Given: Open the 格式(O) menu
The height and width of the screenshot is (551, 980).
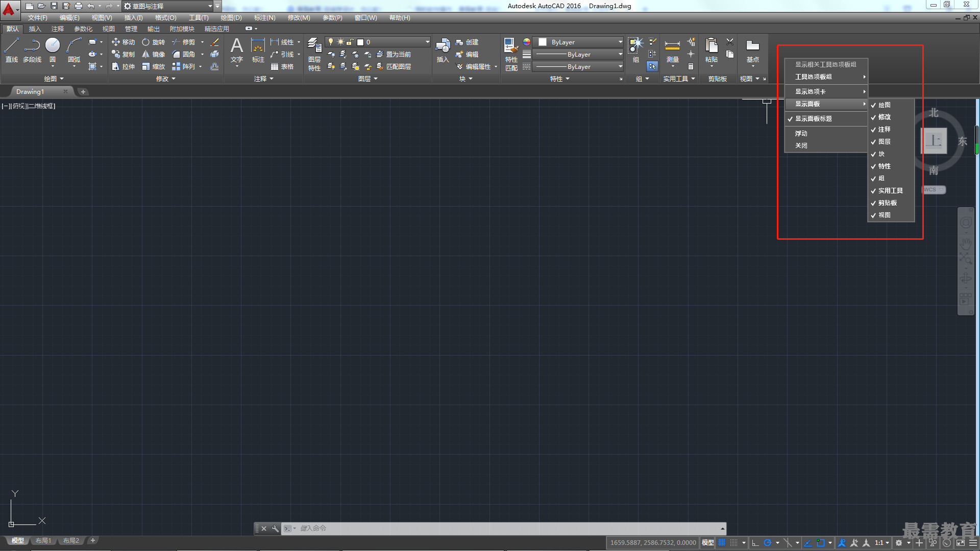Looking at the screenshot, I should click(x=165, y=18).
